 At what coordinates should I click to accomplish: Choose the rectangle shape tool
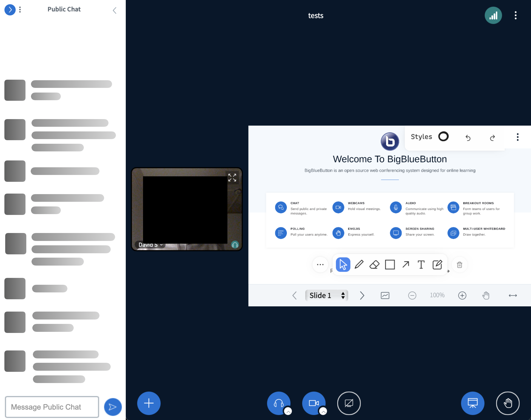pos(390,264)
